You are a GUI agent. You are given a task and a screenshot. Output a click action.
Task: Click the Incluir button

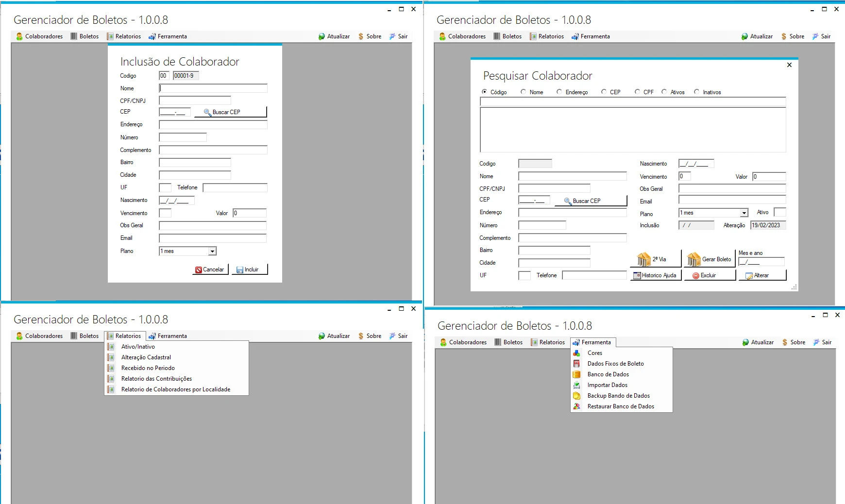[x=250, y=269]
